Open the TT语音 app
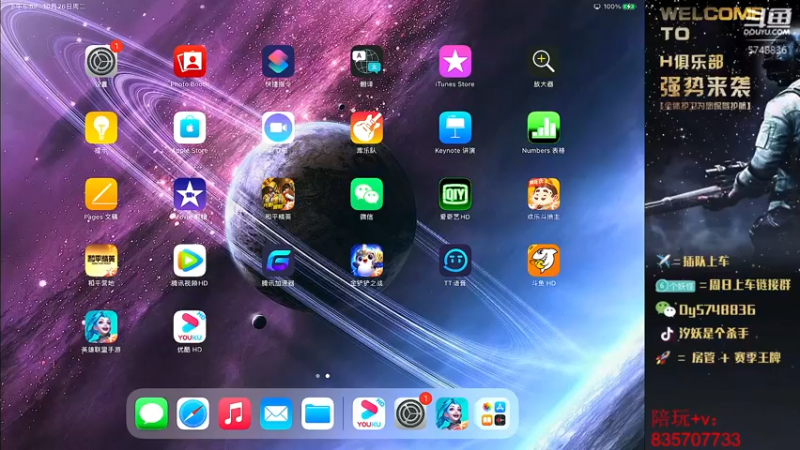The width and height of the screenshot is (800, 450). (455, 261)
